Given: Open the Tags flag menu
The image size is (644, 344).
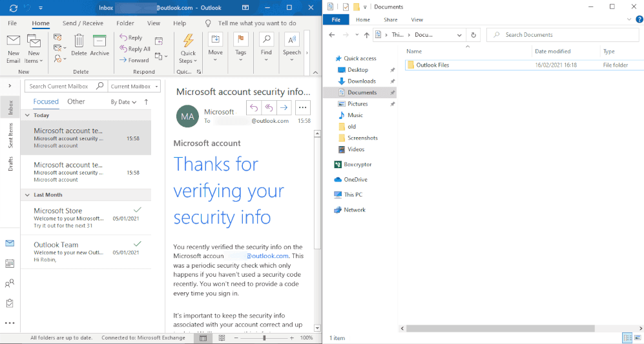Looking at the screenshot, I should (x=241, y=47).
